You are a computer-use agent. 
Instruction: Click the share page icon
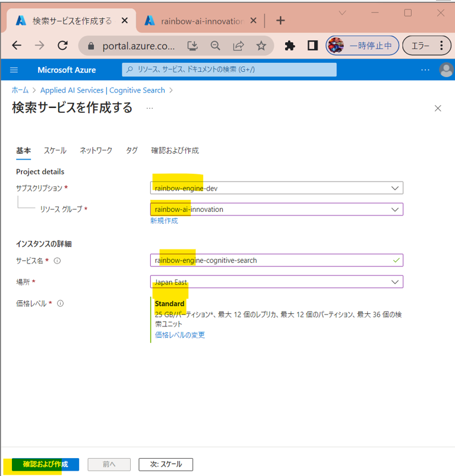point(238,46)
